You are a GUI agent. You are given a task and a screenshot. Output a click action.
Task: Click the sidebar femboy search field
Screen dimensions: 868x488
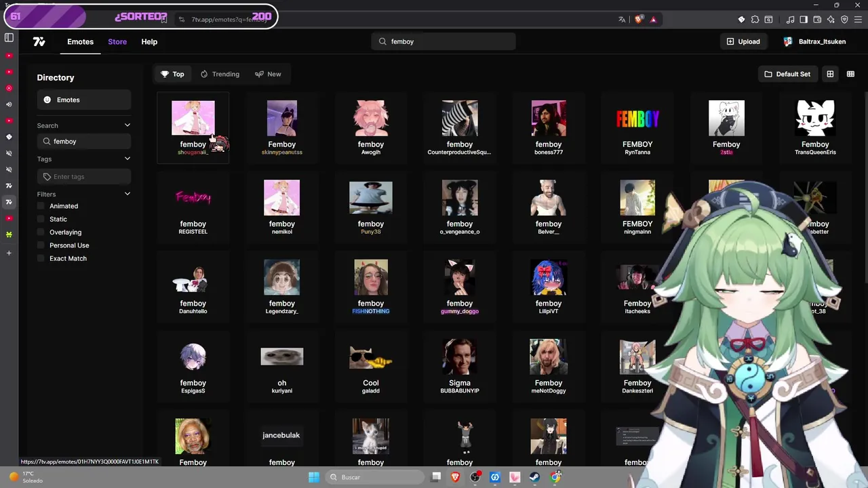(84, 142)
